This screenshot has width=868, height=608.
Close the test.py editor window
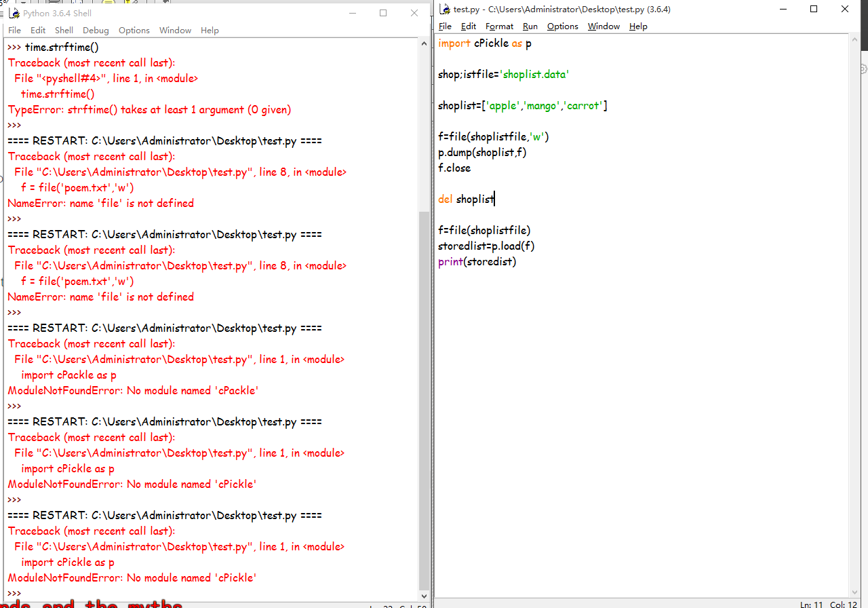[x=845, y=9]
